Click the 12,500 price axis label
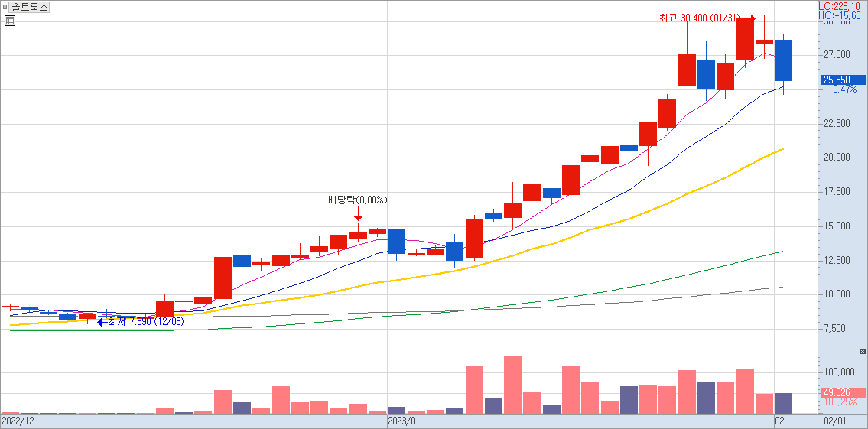This screenshot has height=429, width=868. 837,260
